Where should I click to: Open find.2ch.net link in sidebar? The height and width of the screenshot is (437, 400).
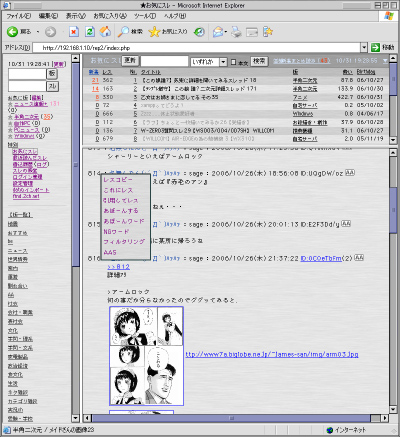pyautogui.click(x=26, y=196)
